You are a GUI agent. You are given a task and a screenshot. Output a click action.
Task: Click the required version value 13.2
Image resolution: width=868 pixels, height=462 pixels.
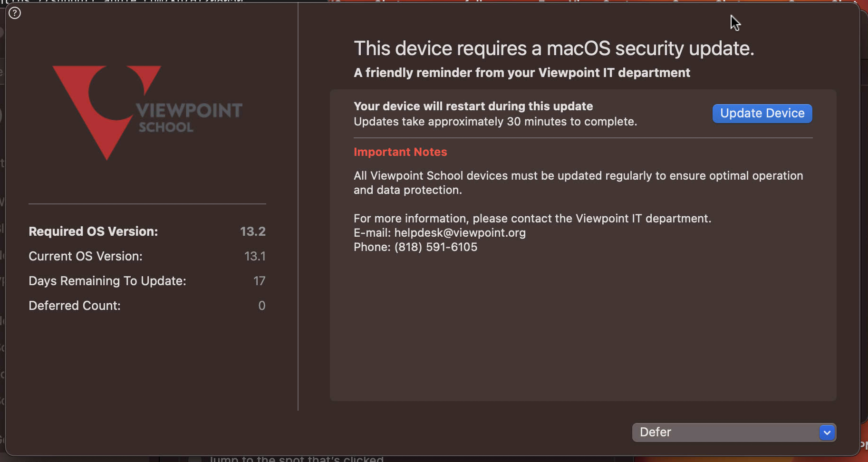(252, 231)
